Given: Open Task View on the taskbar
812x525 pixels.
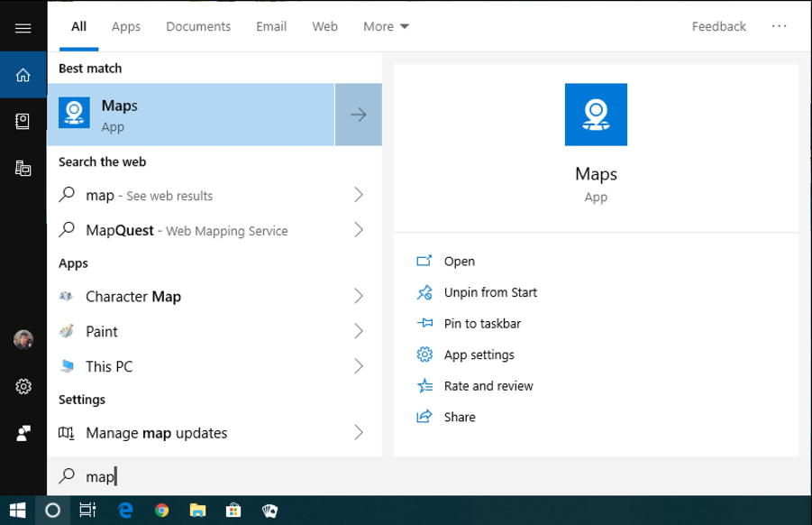Looking at the screenshot, I should click(x=87, y=511).
